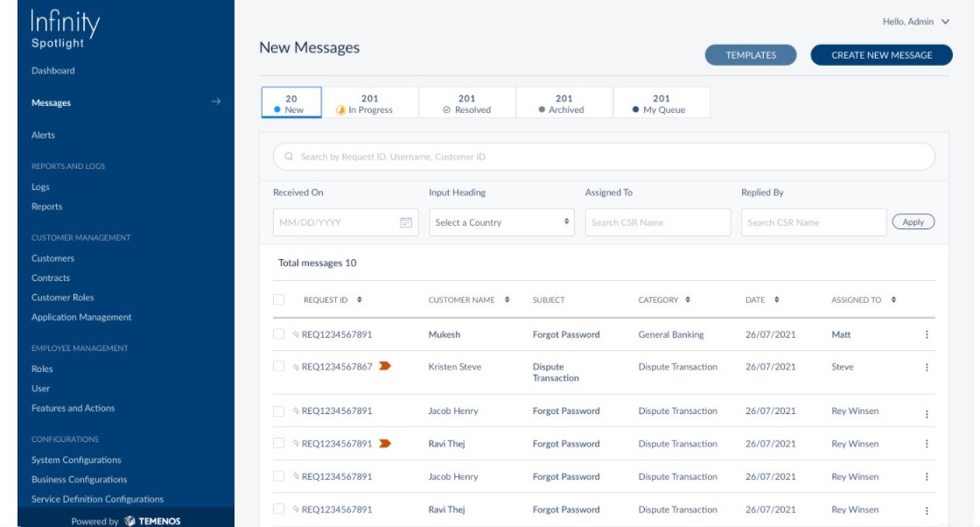980x527 pixels.
Task: Open three-dot menu for Mukesh row
Action: pos(927,334)
